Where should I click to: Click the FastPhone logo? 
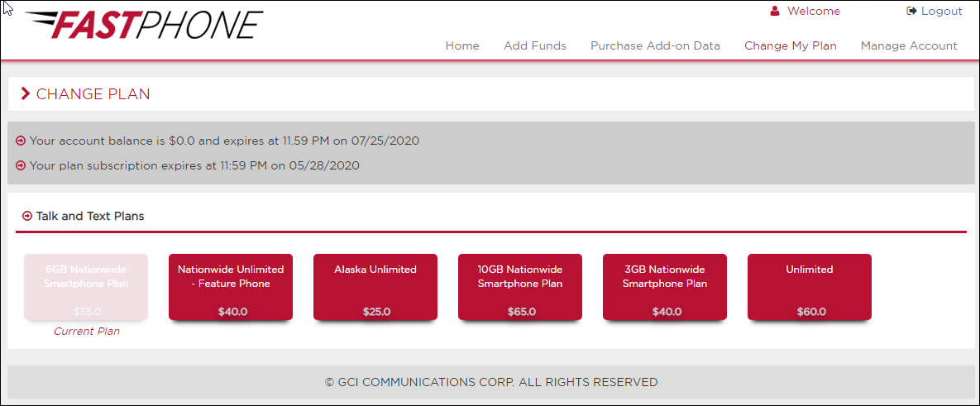pos(145,24)
